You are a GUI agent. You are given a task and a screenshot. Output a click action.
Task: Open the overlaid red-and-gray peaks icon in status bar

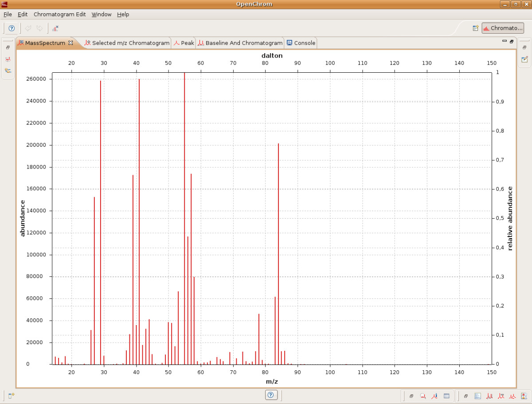pos(489,396)
